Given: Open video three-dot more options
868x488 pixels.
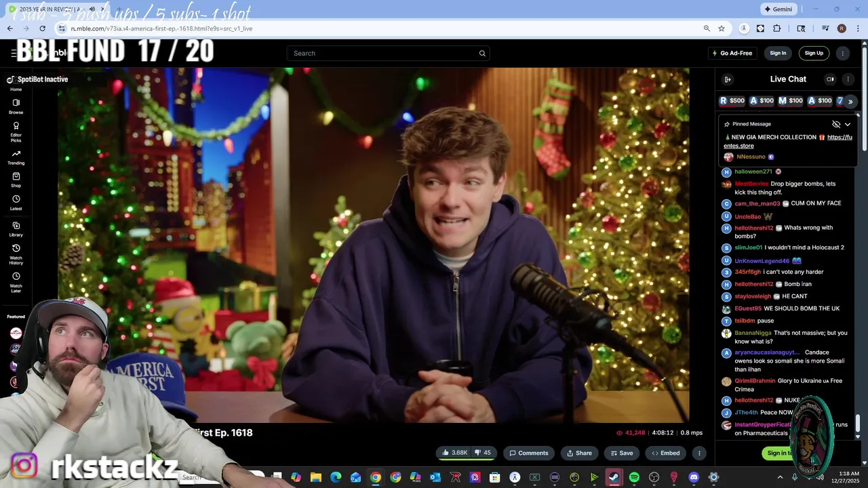Looking at the screenshot, I should (x=699, y=453).
